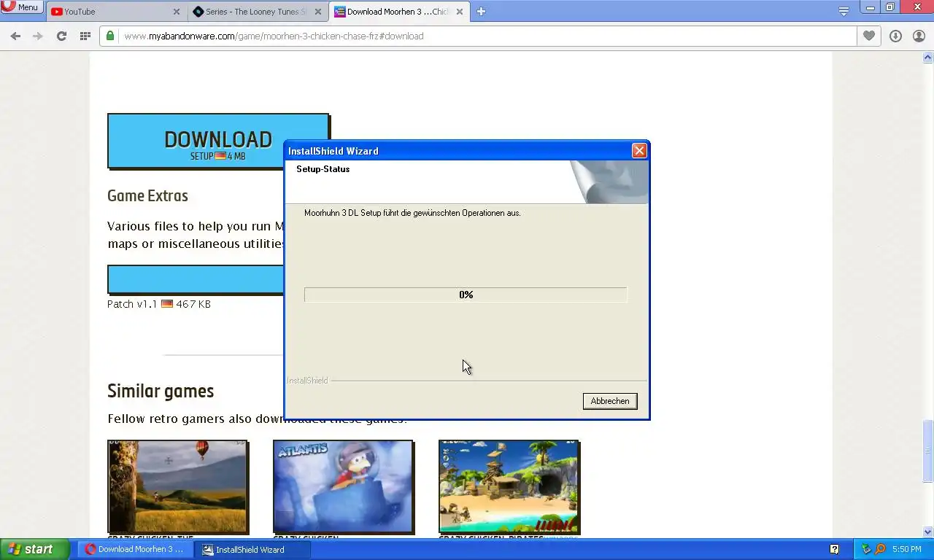Open the user account icon
934x560 pixels.
[919, 36]
